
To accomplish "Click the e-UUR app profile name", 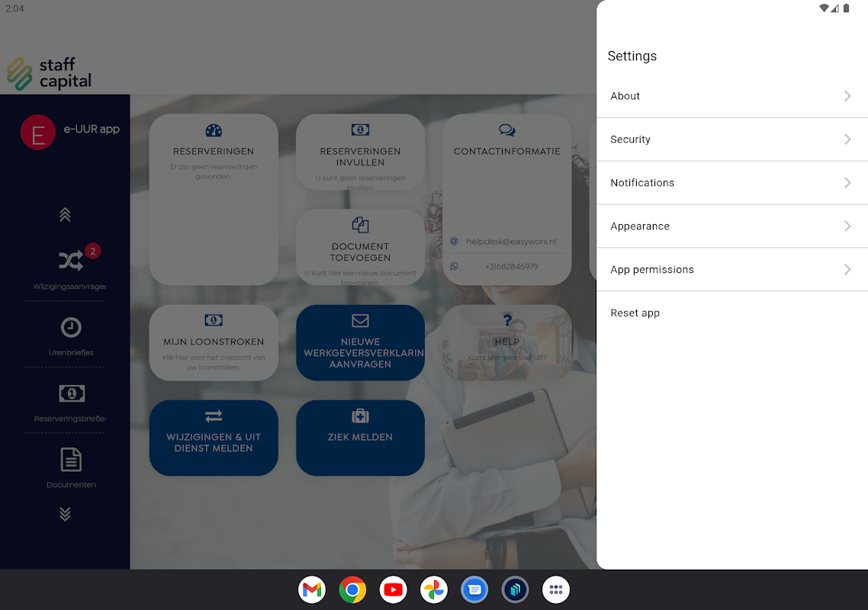I will click(x=92, y=129).
